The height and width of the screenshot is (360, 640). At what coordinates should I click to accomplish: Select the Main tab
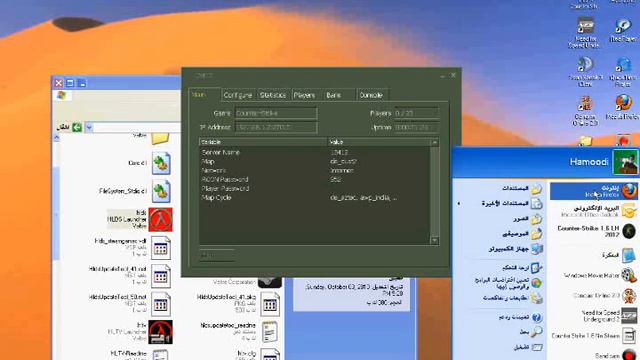coord(204,94)
